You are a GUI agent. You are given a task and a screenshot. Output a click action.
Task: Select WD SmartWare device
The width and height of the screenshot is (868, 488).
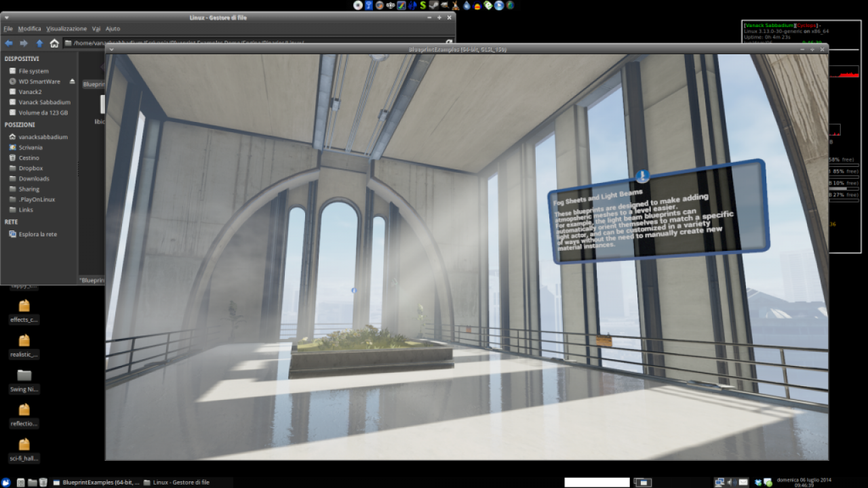click(x=39, y=81)
